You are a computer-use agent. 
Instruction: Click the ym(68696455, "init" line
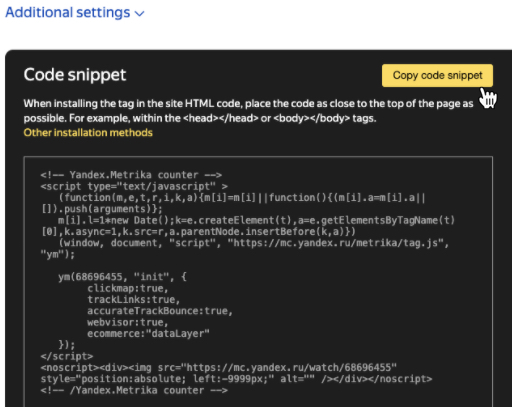click(x=122, y=277)
